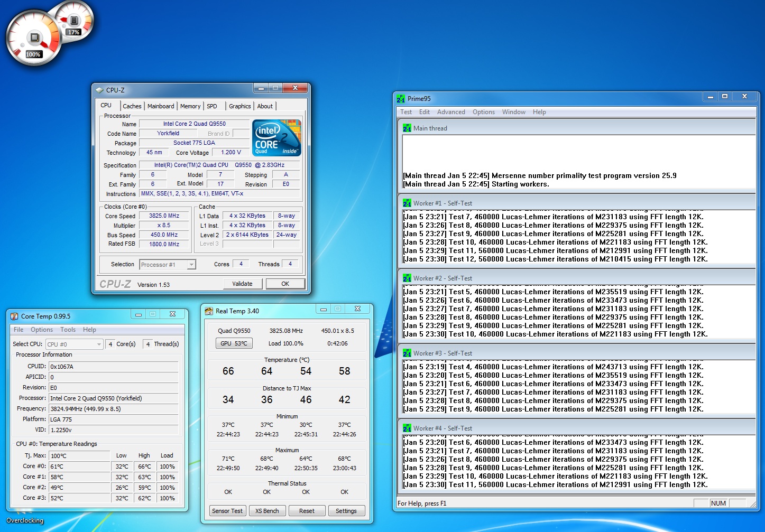
Task: Click CPU-Z Bus Speed 450.0 MHz value
Action: click(164, 235)
